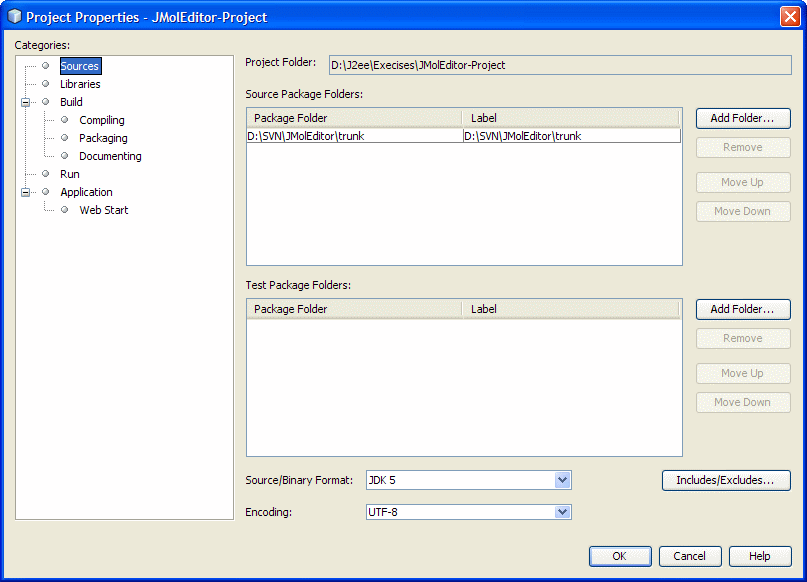Click the bullet icon beside Build
This screenshot has width=807, height=582.
pyautogui.click(x=46, y=102)
